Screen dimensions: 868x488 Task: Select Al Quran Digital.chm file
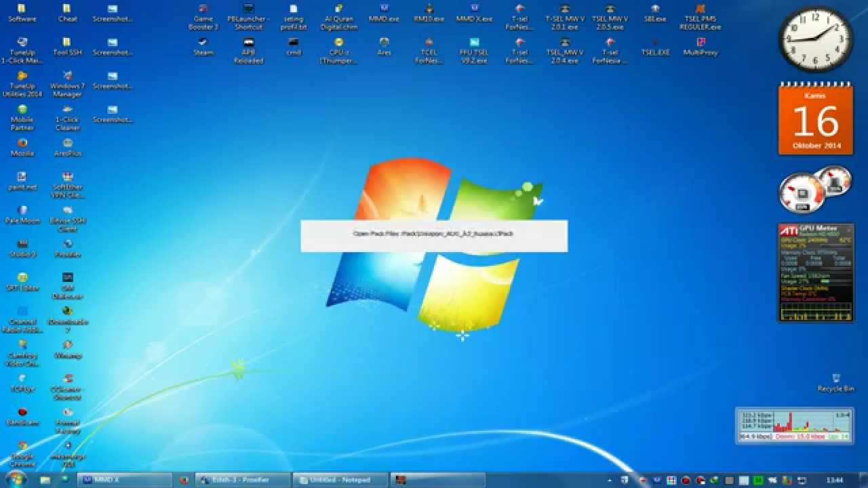click(338, 17)
